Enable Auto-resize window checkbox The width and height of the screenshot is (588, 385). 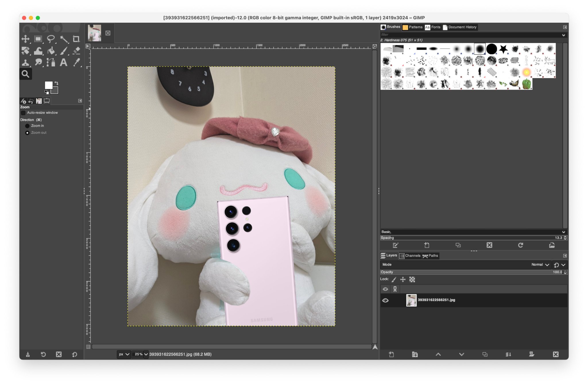[x=24, y=113]
